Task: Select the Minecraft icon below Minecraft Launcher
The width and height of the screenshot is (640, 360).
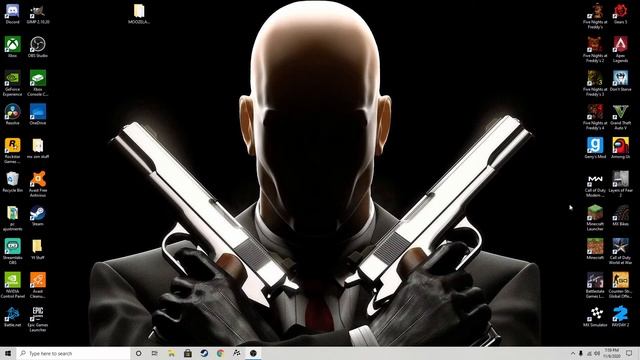Action: coord(595,249)
